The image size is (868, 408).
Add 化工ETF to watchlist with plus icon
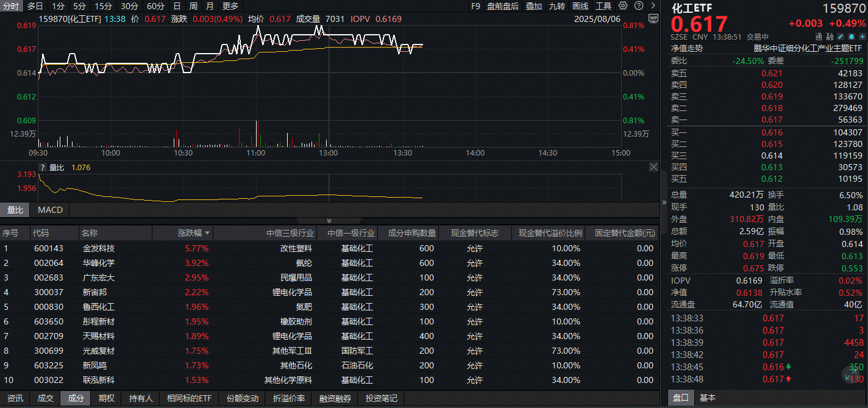point(862,37)
